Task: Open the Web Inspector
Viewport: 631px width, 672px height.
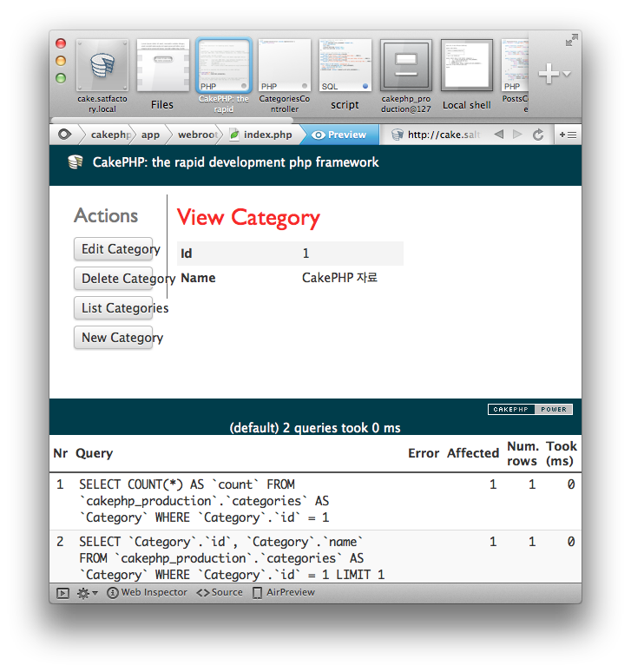Action: point(148,592)
